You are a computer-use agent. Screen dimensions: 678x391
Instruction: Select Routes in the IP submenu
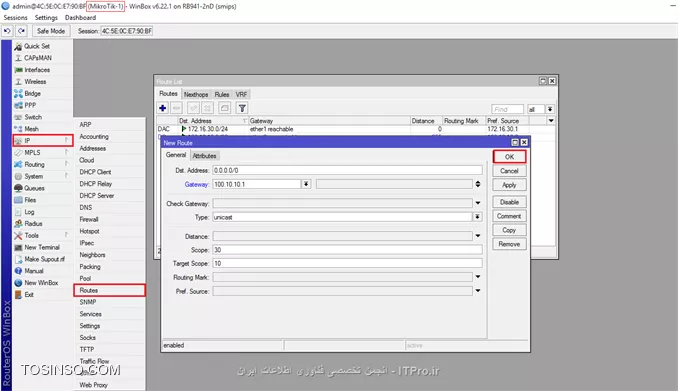tap(109, 290)
